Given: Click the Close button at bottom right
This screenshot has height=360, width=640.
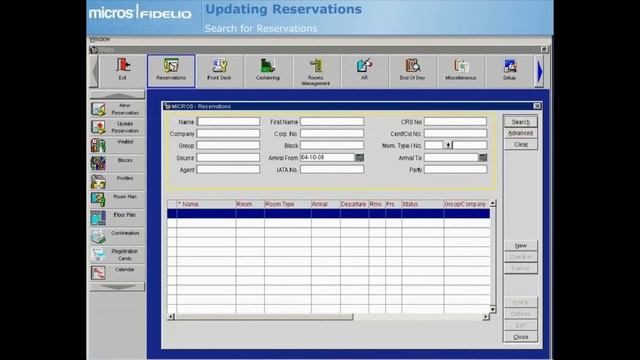Looking at the screenshot, I should click(521, 337).
